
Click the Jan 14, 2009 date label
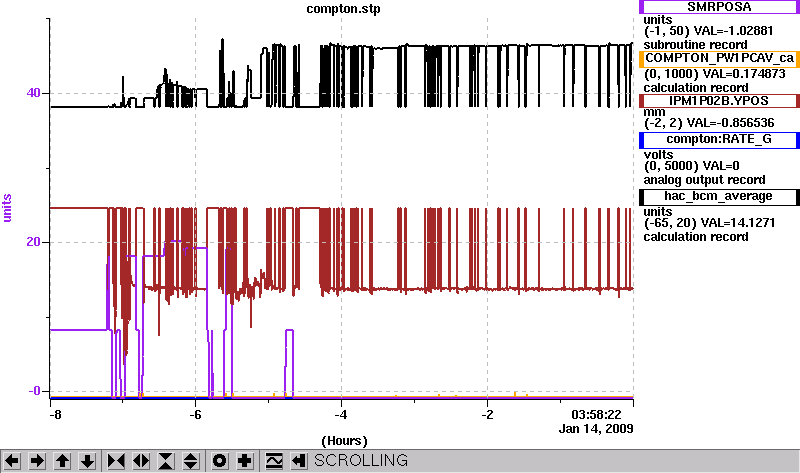click(x=596, y=428)
